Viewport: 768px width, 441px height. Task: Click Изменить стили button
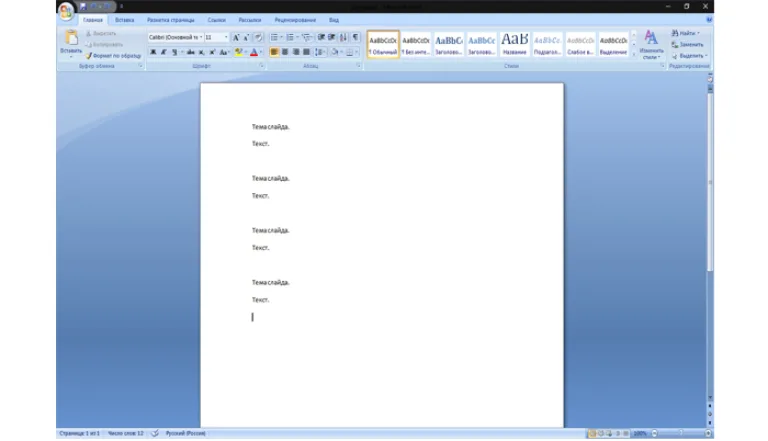(x=651, y=45)
